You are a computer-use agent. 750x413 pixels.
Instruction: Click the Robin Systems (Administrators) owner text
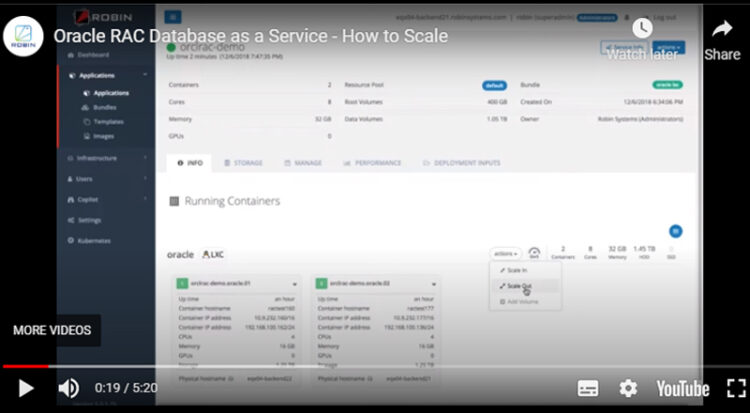(x=640, y=119)
